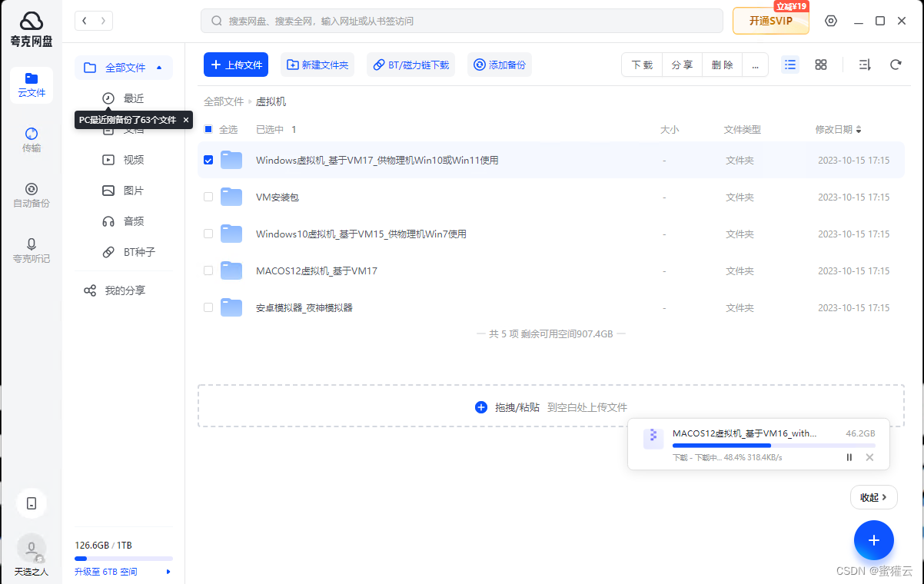Image resolution: width=924 pixels, height=584 pixels.
Task: Click the 添加备份 button
Action: pos(500,65)
